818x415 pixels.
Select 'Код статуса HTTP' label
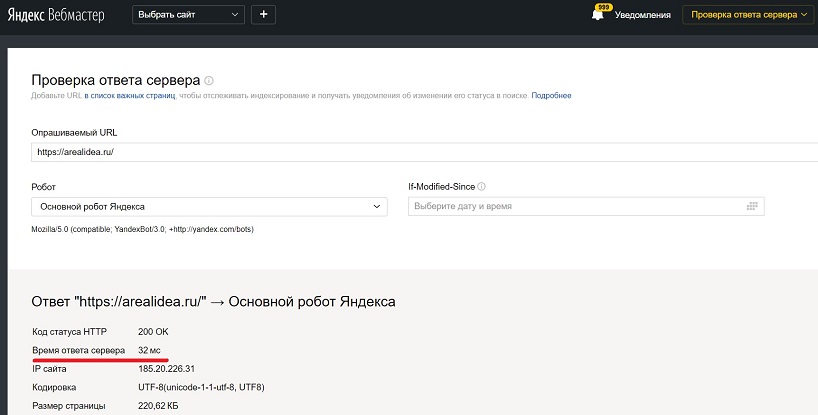point(71,332)
